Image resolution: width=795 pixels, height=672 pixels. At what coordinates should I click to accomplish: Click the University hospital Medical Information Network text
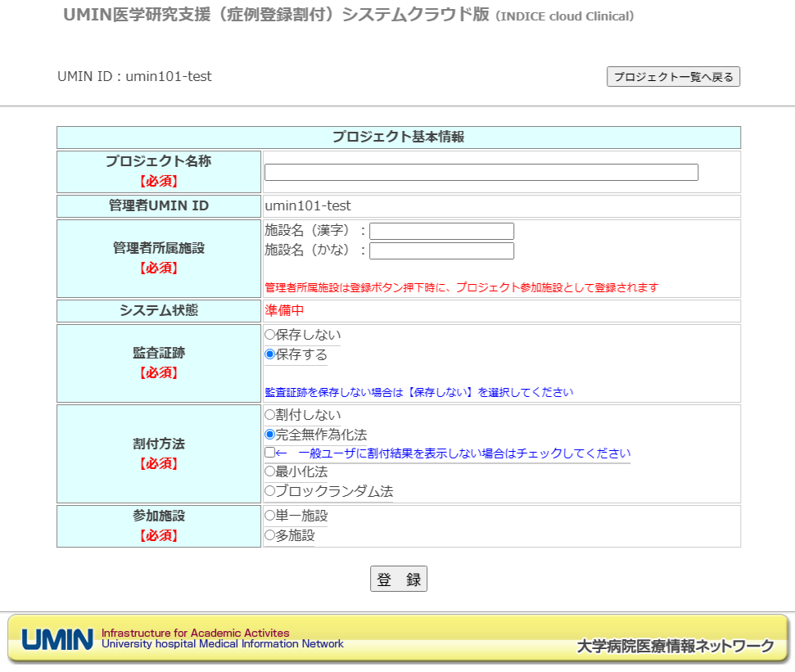point(223,644)
